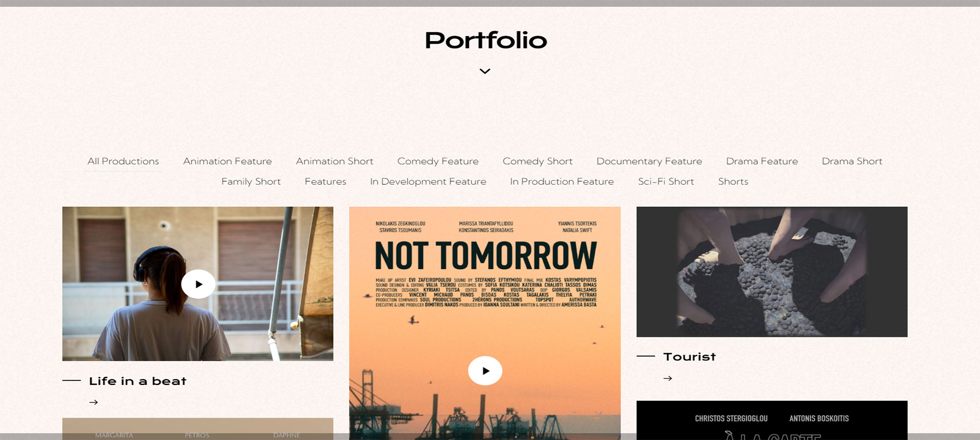
Task: Select the Drama Short category
Action: [851, 162]
